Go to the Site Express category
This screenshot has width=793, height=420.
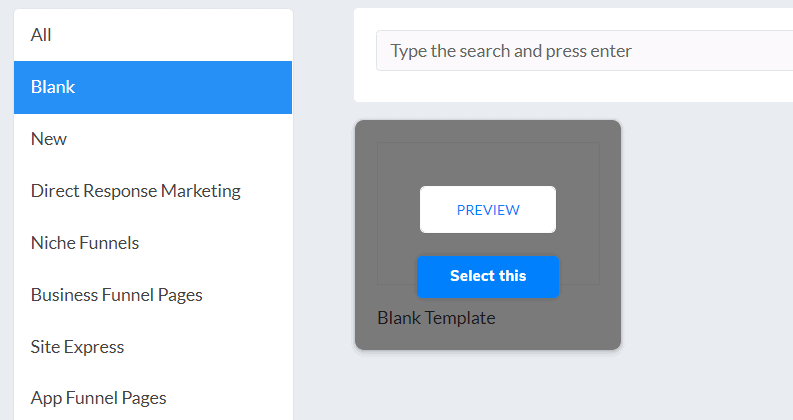[x=153, y=347]
